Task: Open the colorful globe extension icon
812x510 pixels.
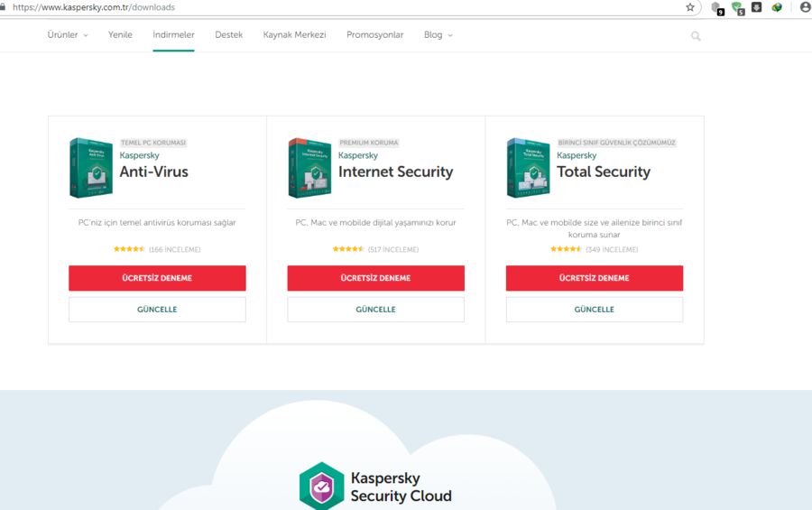Action: point(777,7)
